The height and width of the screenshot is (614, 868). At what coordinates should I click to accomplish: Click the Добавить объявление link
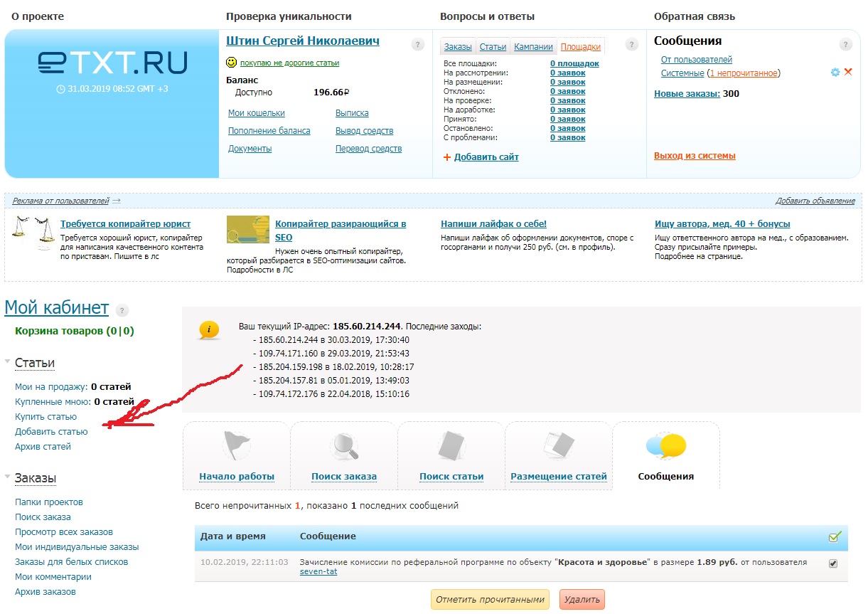[815, 201]
